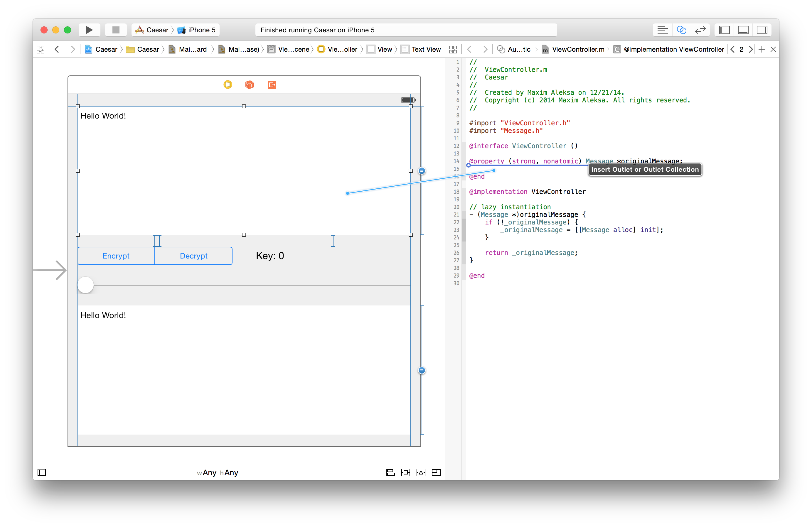Select the lower text view height constraint badge
Screen dimensions: 812x527
[x=422, y=370]
